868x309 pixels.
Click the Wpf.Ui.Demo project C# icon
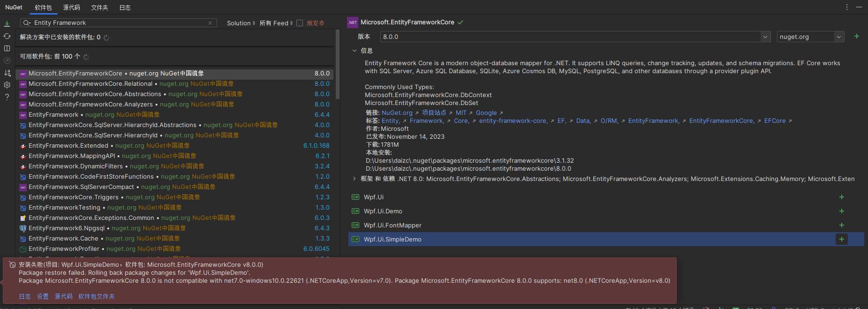click(355, 211)
